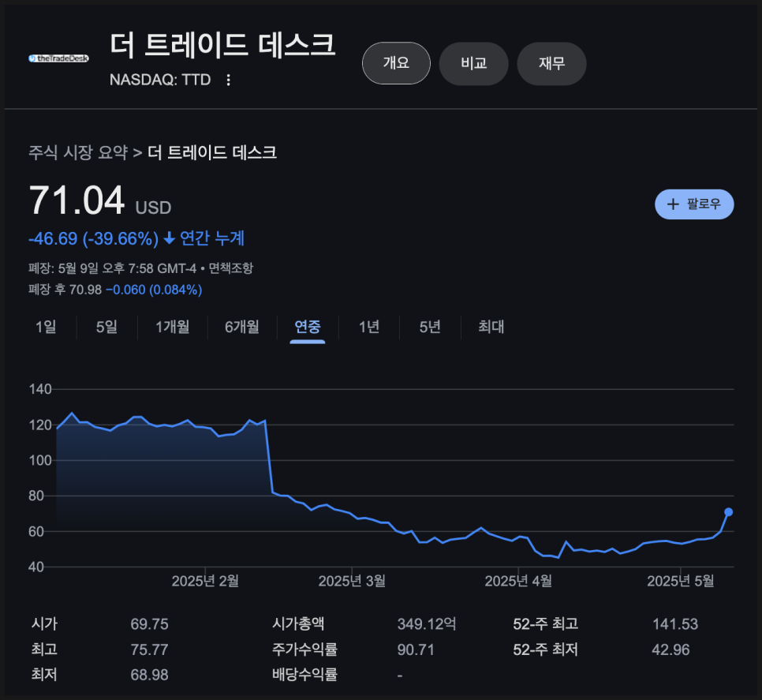Screen dimensions: 762x700
Task: Click the 2025년 5월 axis label
Action: click(x=680, y=581)
